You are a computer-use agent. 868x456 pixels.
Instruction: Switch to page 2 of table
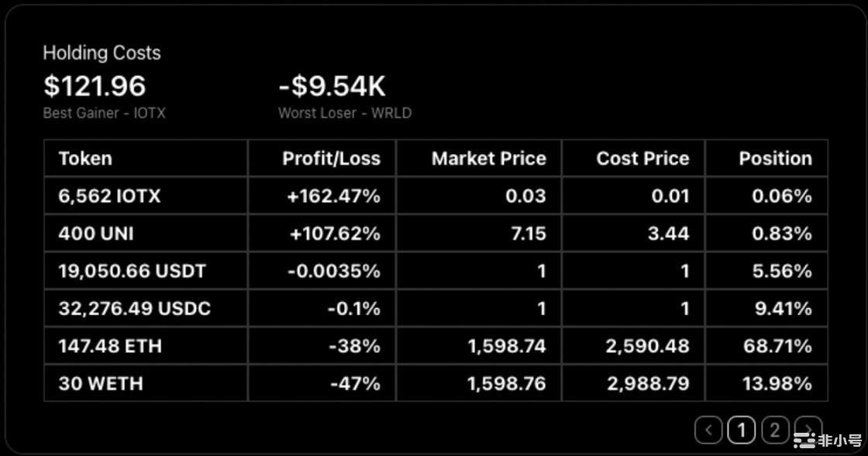tap(775, 430)
